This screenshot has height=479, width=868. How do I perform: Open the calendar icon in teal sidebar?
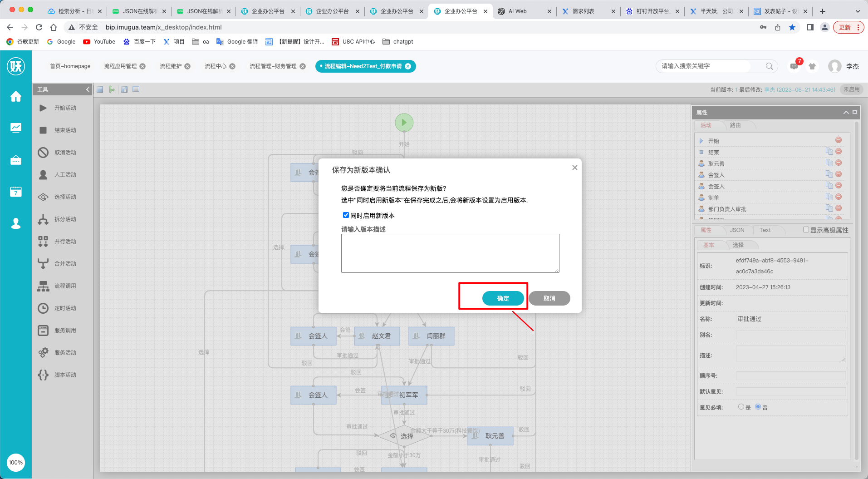coord(16,192)
